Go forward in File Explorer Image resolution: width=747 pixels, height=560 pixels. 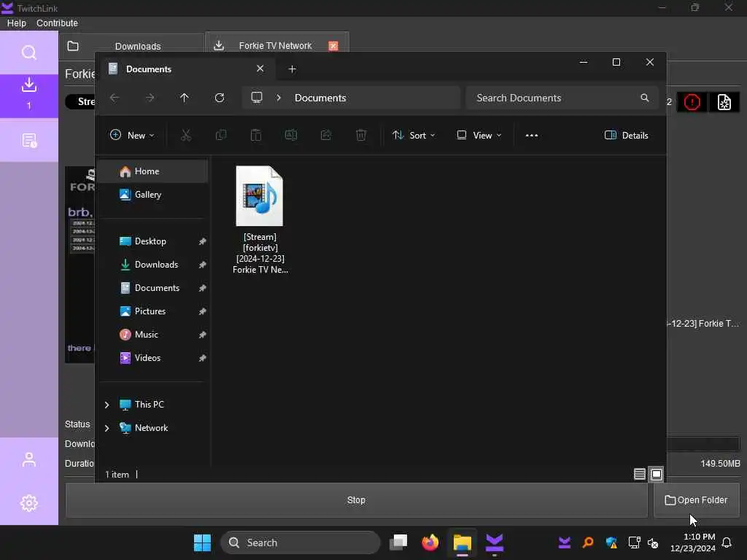click(150, 98)
